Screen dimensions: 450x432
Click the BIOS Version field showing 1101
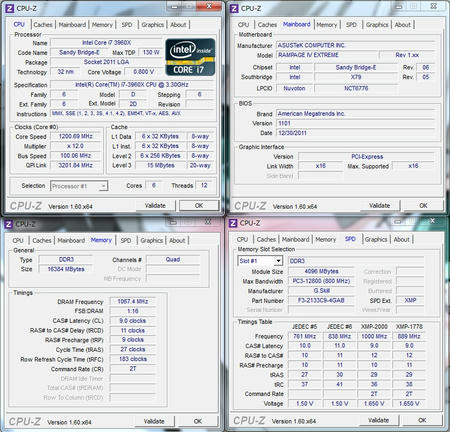[356, 123]
